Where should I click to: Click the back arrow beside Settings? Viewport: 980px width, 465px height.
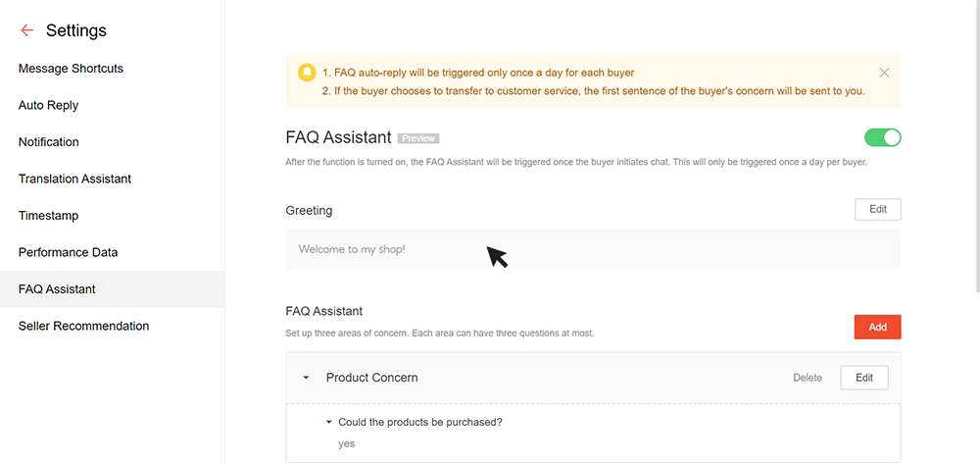(x=26, y=31)
